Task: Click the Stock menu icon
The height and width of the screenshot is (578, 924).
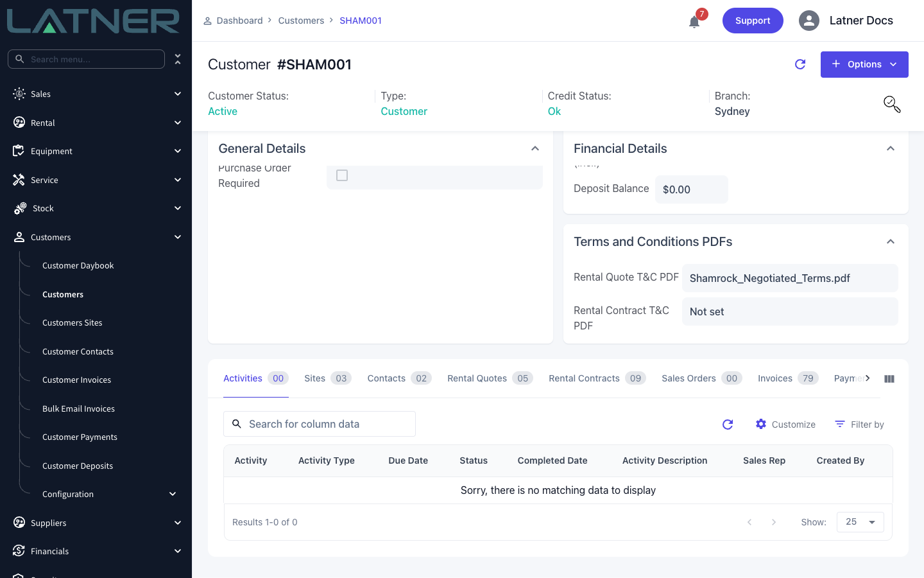Action: pos(20,208)
